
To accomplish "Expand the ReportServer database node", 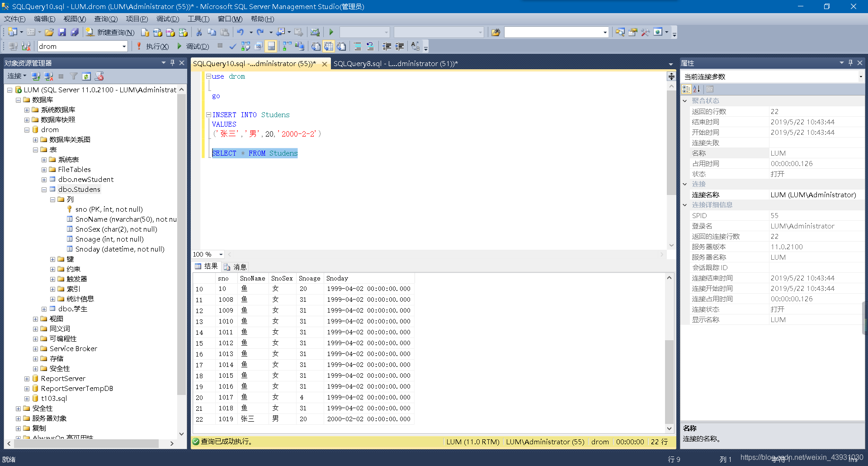I will (27, 379).
